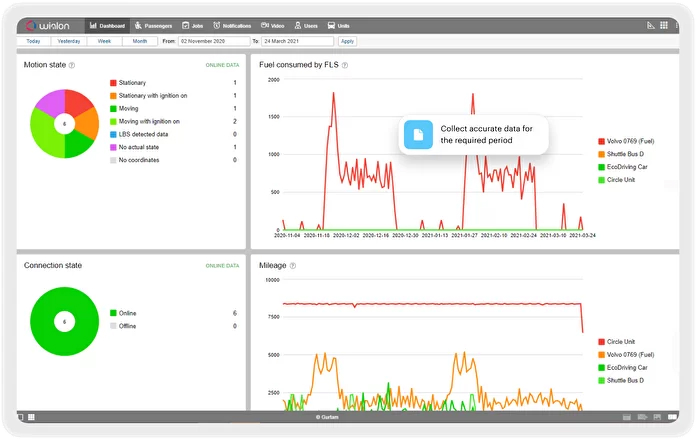
Task: Go to the Video section
Action: click(x=271, y=24)
